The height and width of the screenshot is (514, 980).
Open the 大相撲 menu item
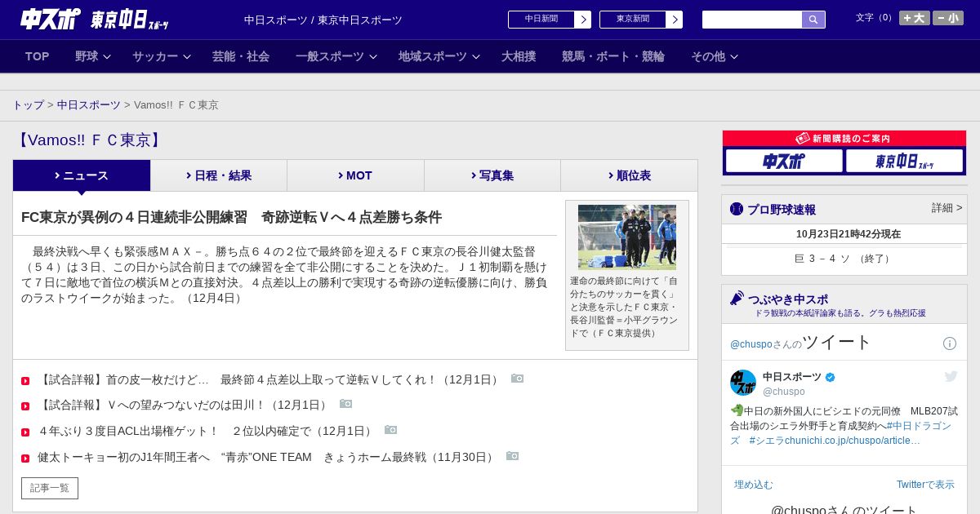click(x=519, y=56)
